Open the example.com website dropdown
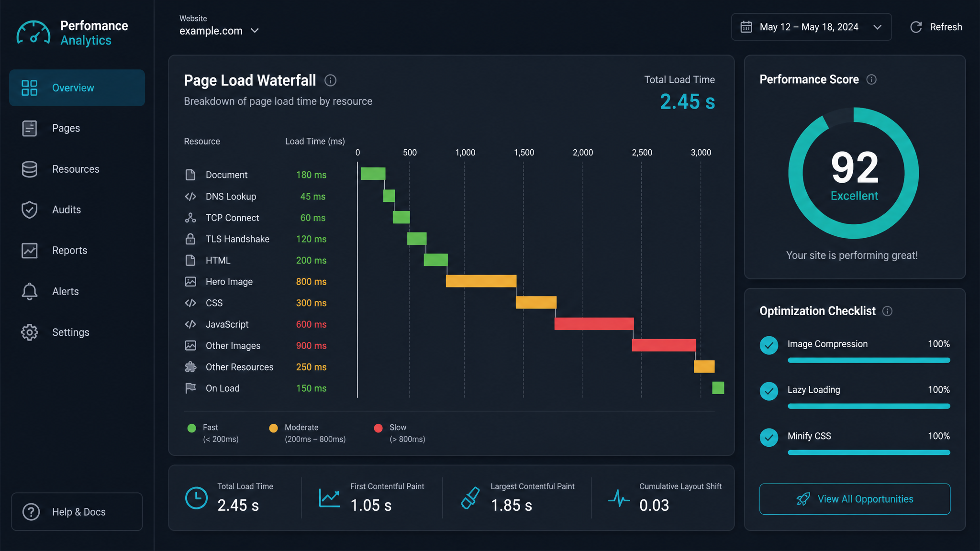Image resolution: width=980 pixels, height=551 pixels. [219, 31]
